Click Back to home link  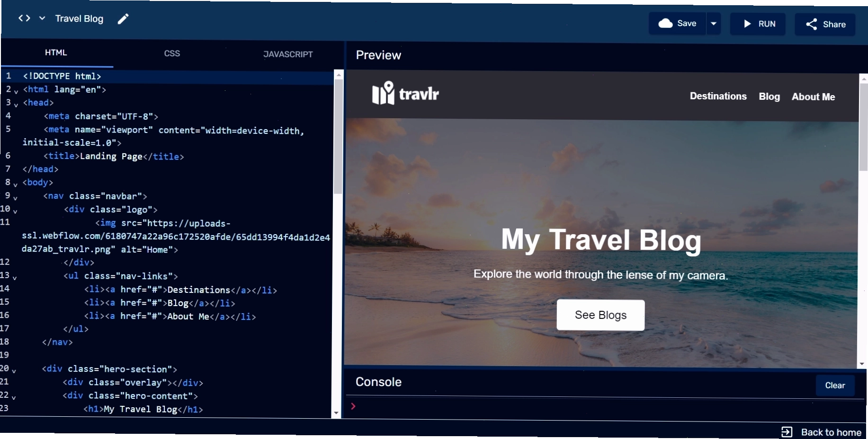(x=822, y=432)
